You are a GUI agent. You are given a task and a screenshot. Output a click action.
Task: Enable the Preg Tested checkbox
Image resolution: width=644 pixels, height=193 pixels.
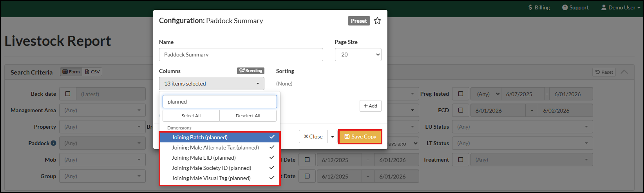point(461,94)
